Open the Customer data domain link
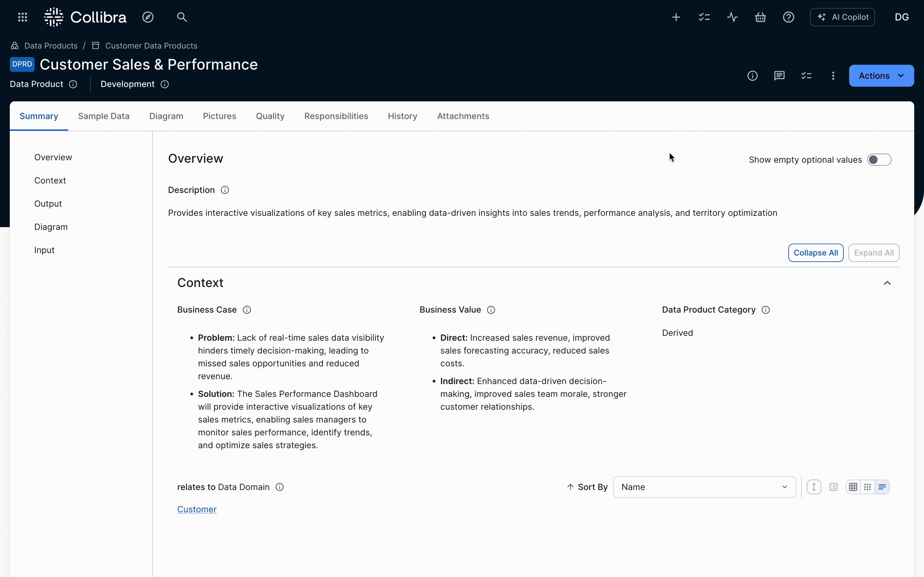Viewport: 924px width, 577px height. click(197, 509)
